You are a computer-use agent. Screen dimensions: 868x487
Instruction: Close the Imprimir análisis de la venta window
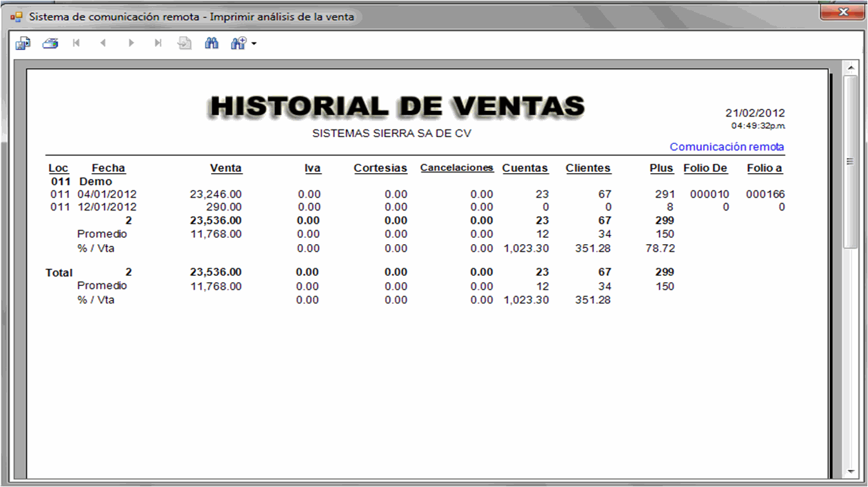tap(843, 12)
